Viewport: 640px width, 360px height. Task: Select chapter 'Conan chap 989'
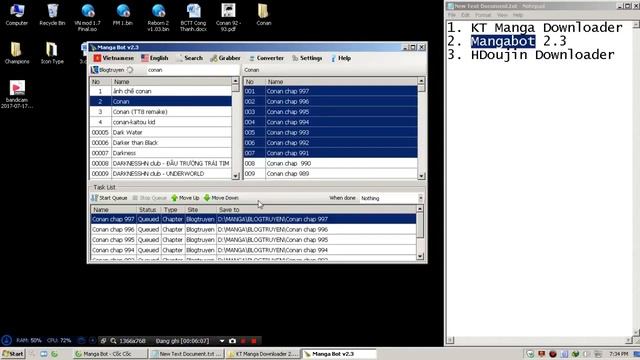330,173
